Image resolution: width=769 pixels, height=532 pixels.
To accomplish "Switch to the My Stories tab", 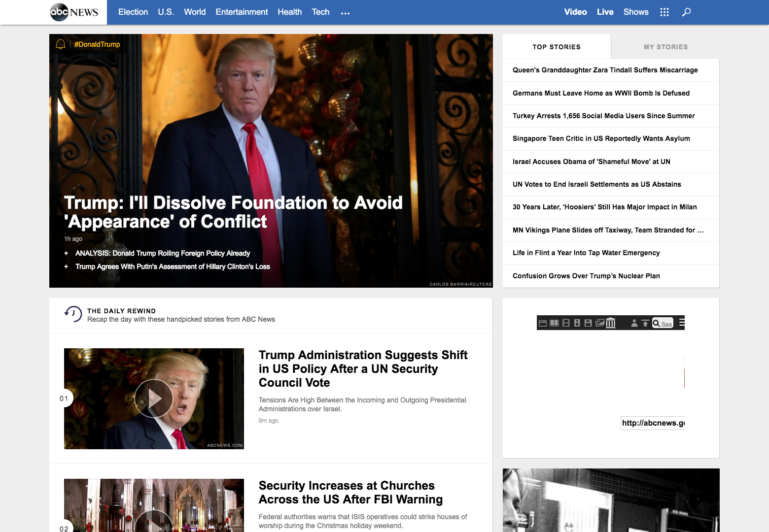I will [x=665, y=47].
